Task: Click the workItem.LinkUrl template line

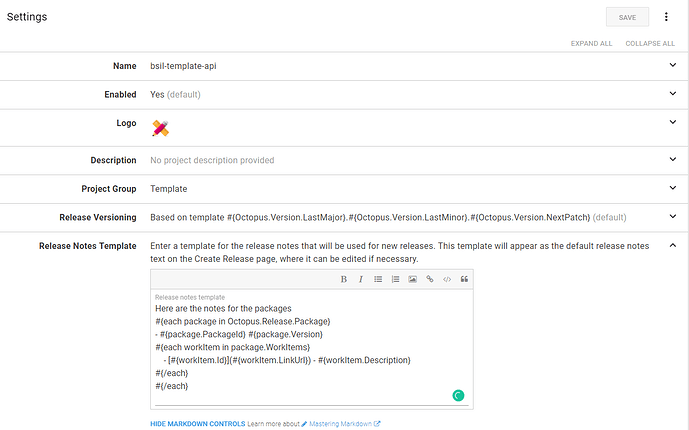Action: click(x=287, y=360)
